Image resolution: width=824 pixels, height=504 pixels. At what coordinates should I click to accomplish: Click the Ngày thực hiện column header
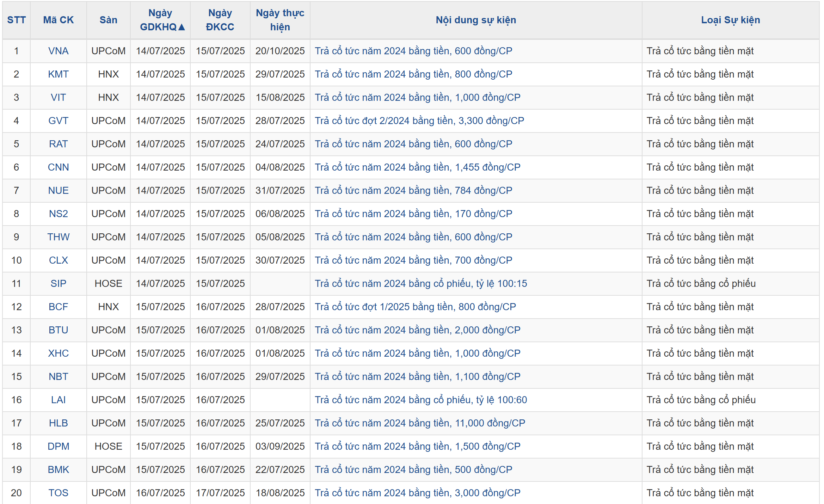coord(280,20)
